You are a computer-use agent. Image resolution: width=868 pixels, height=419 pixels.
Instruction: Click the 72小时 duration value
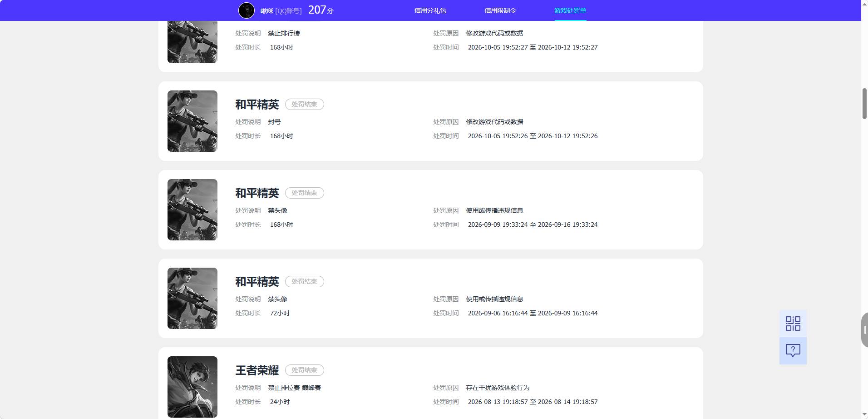tap(280, 313)
